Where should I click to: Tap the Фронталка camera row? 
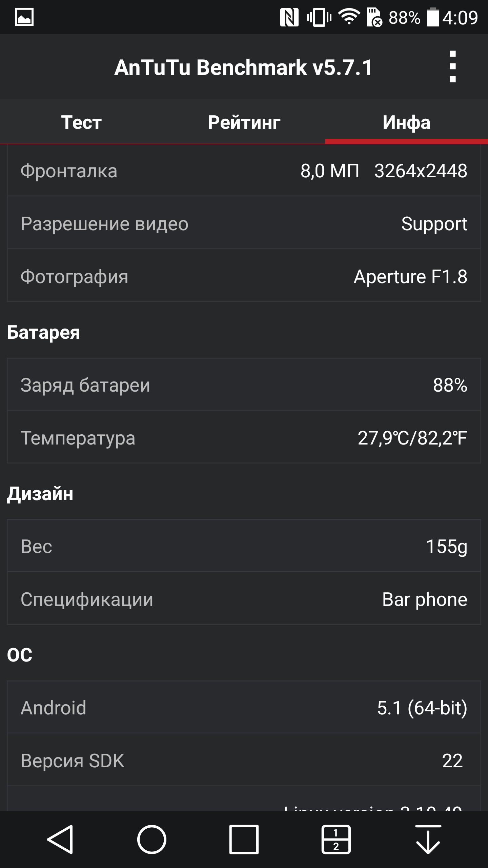244,171
